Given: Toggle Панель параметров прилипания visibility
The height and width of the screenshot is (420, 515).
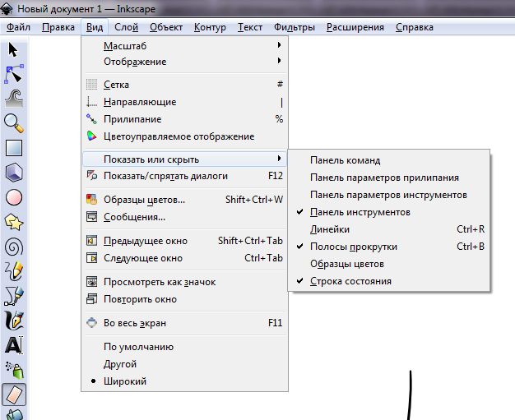Looking at the screenshot, I should click(x=389, y=178).
